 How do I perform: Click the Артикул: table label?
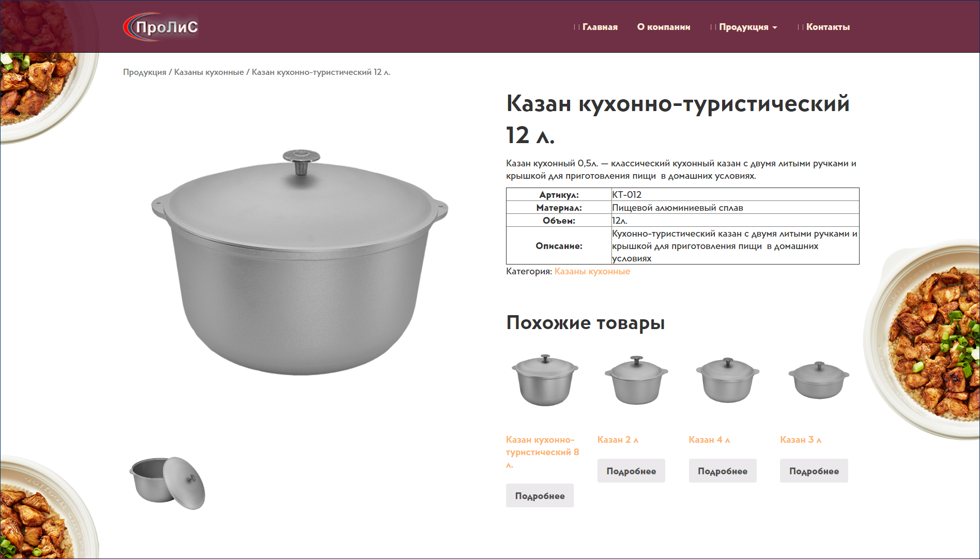559,195
